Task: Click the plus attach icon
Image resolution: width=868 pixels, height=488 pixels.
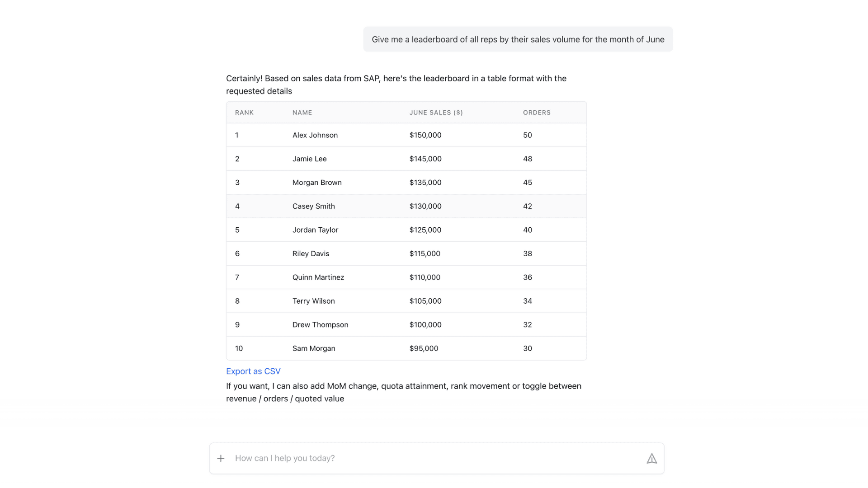Action: (x=221, y=458)
